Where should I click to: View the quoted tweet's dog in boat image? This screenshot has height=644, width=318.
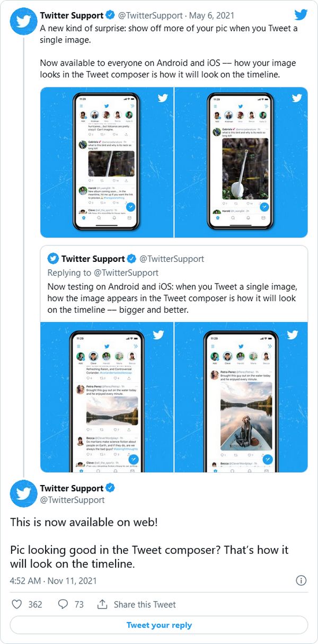pyautogui.click(x=241, y=397)
